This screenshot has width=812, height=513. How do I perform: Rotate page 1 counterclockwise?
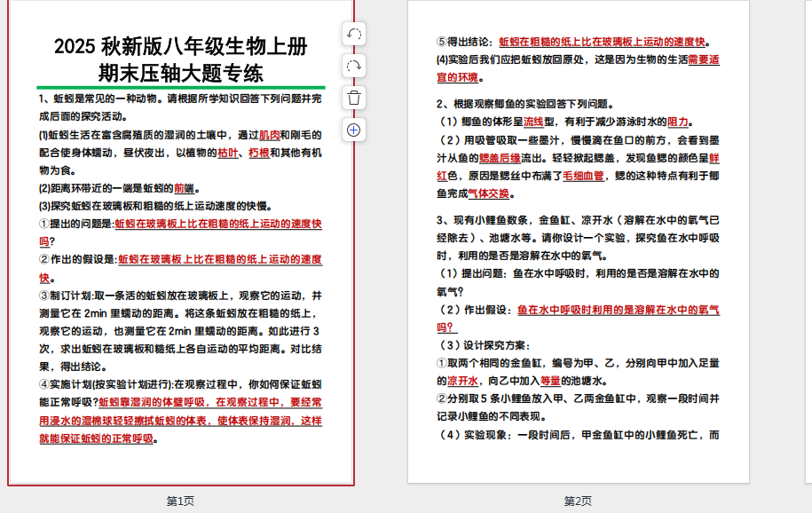click(353, 34)
